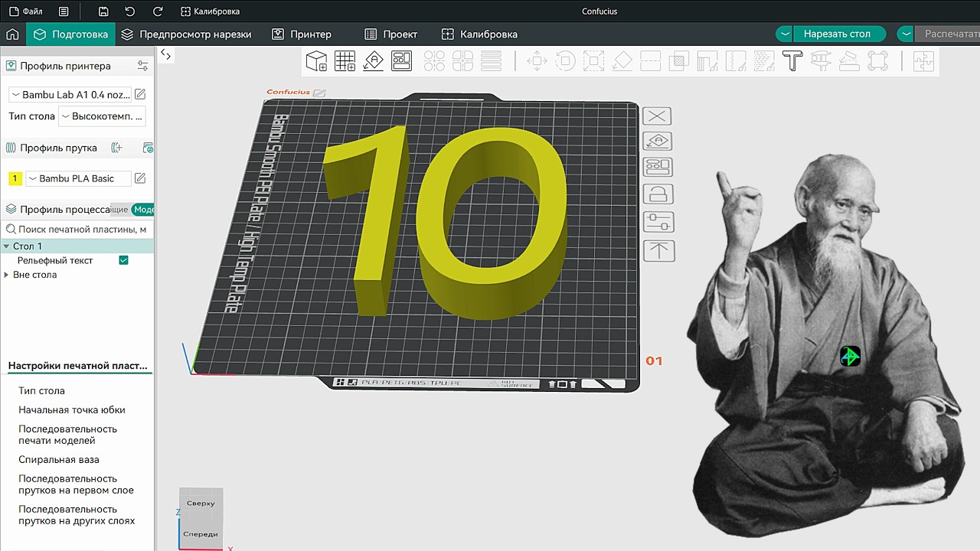Undo the last action

pos(130,11)
